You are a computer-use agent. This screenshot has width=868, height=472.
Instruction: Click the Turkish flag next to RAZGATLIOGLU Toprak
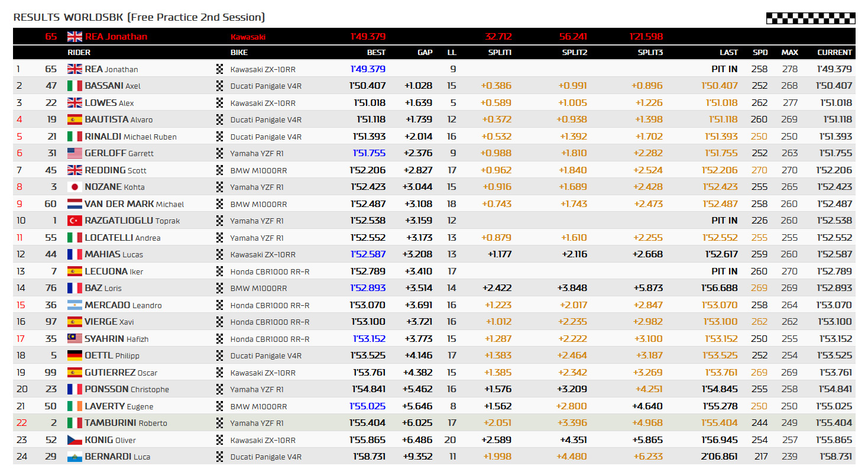point(75,221)
